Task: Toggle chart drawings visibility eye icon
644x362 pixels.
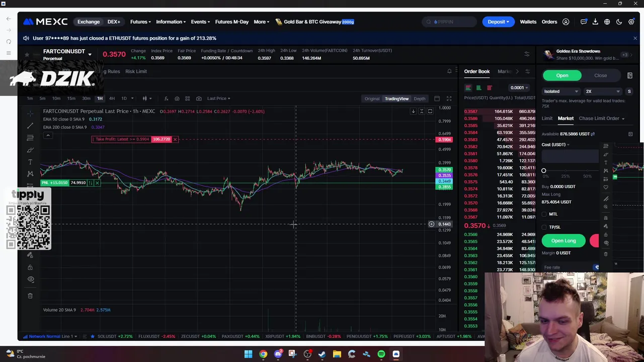Action: coord(30,279)
